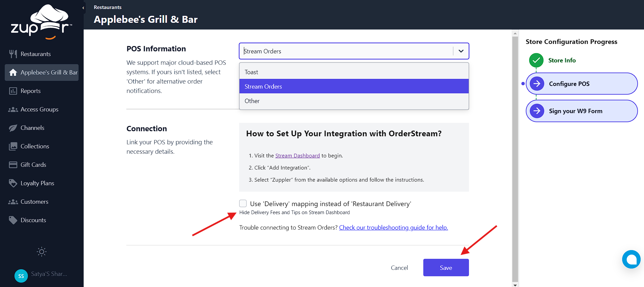Open Restaurants in the sidebar
Image resolution: width=644 pixels, height=287 pixels.
42,54
